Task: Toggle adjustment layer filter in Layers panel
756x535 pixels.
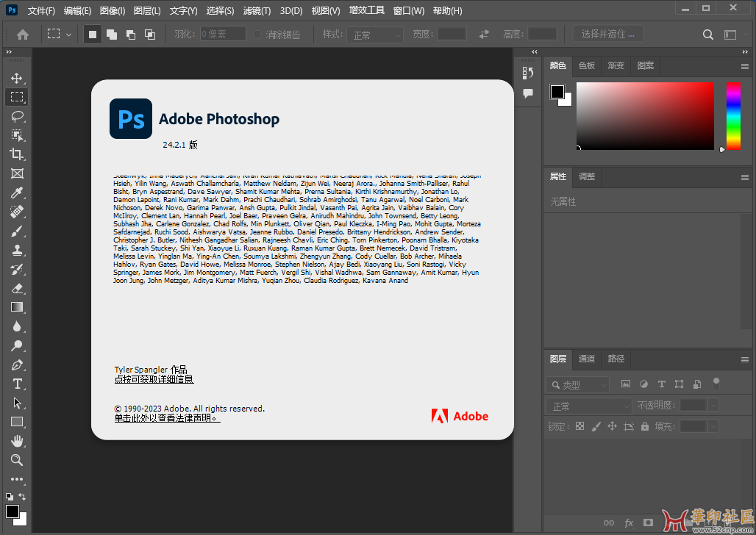Action: (643, 384)
